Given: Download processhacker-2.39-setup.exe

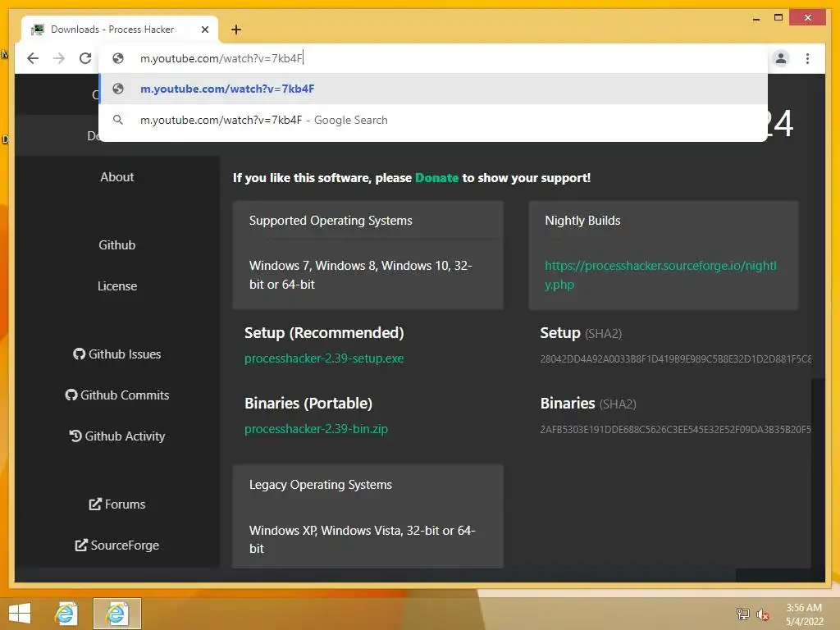Looking at the screenshot, I should (x=324, y=358).
